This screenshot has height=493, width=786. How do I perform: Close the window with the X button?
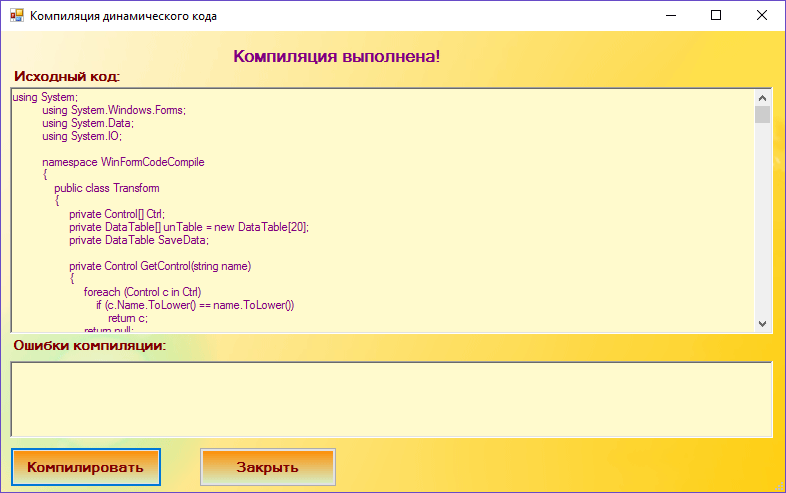point(762,16)
